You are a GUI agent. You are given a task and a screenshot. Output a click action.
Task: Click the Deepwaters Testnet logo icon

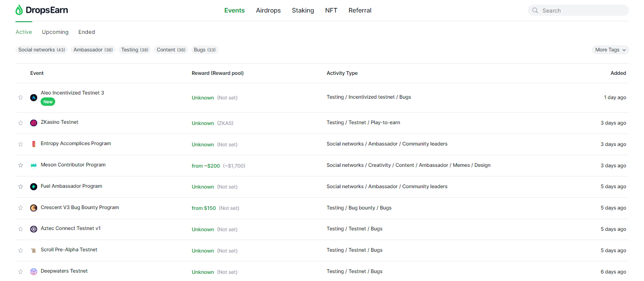pyautogui.click(x=34, y=271)
